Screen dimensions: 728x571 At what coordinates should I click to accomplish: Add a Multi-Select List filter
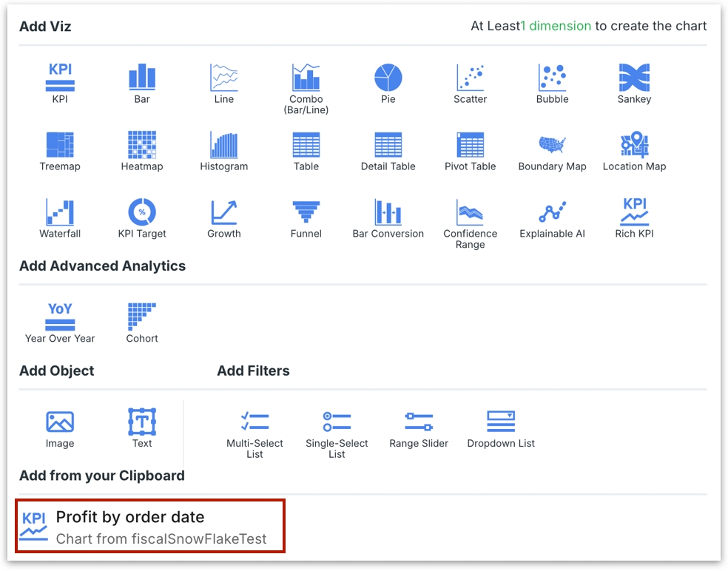point(255,422)
